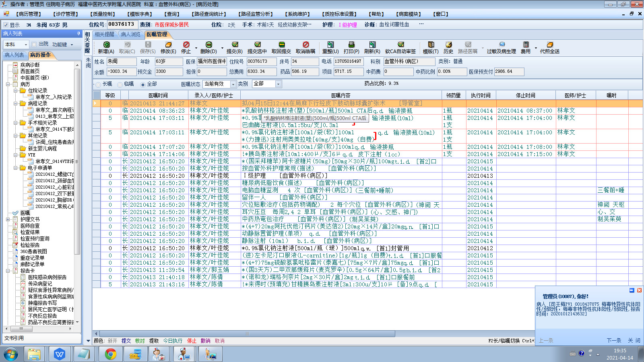Click the 重整(U) reorganize icon
The image size is (644, 362).
[x=330, y=45]
